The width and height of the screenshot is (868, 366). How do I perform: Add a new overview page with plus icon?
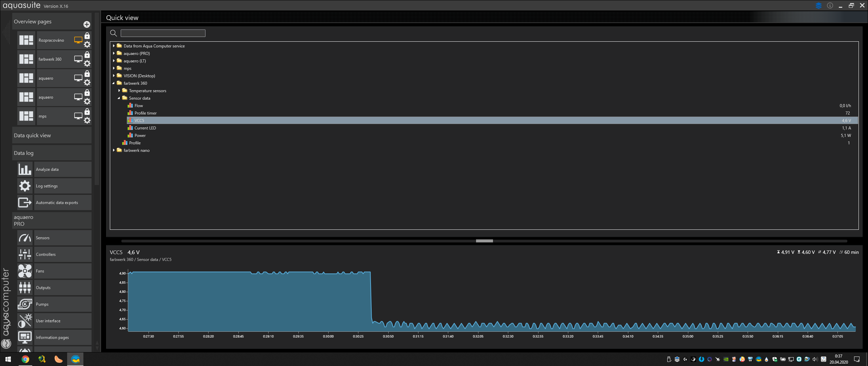click(x=87, y=24)
